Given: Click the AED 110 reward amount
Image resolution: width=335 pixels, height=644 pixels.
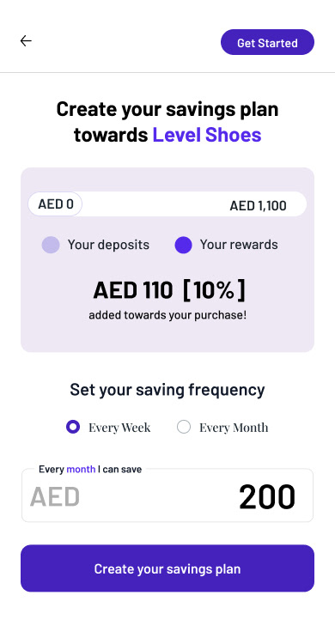Looking at the screenshot, I should (133, 290).
